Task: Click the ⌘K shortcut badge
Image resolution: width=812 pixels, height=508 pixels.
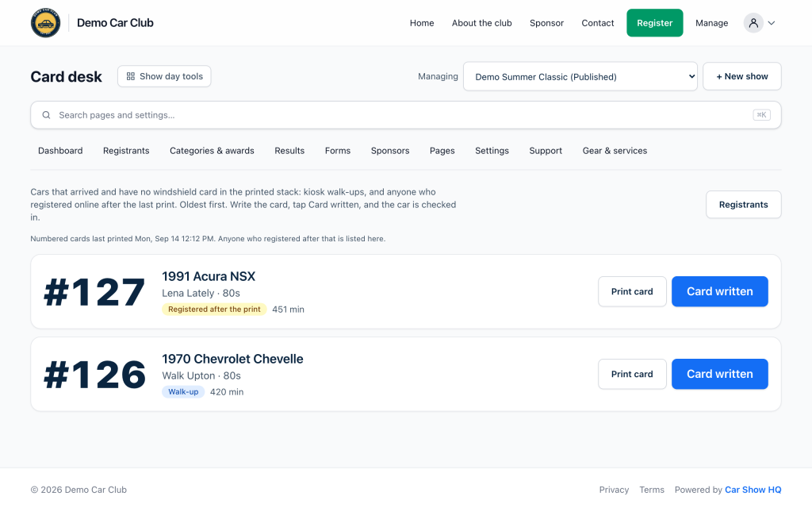Action: click(x=761, y=115)
